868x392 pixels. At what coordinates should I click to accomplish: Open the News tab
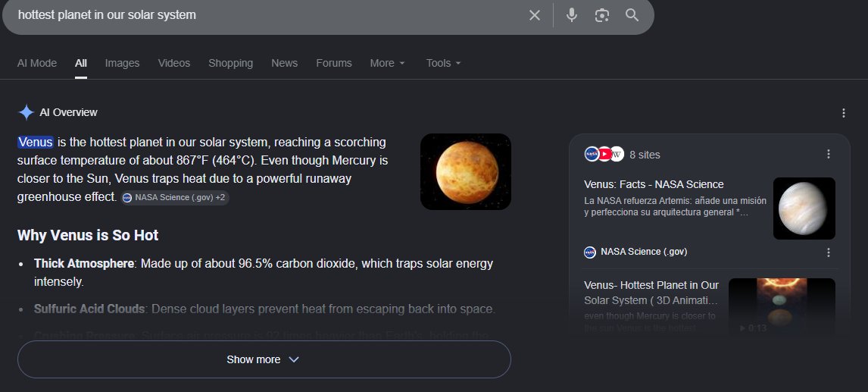[x=285, y=63]
